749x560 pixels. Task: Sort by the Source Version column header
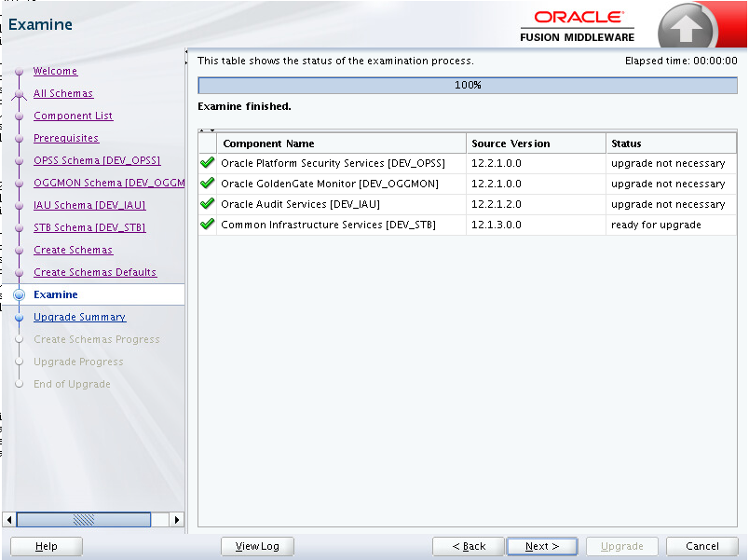[536, 143]
